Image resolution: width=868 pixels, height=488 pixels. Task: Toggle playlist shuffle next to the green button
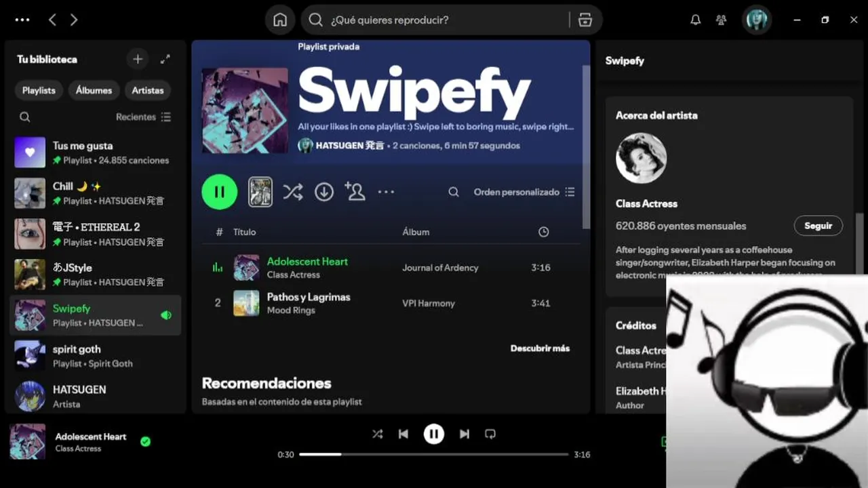(x=293, y=192)
